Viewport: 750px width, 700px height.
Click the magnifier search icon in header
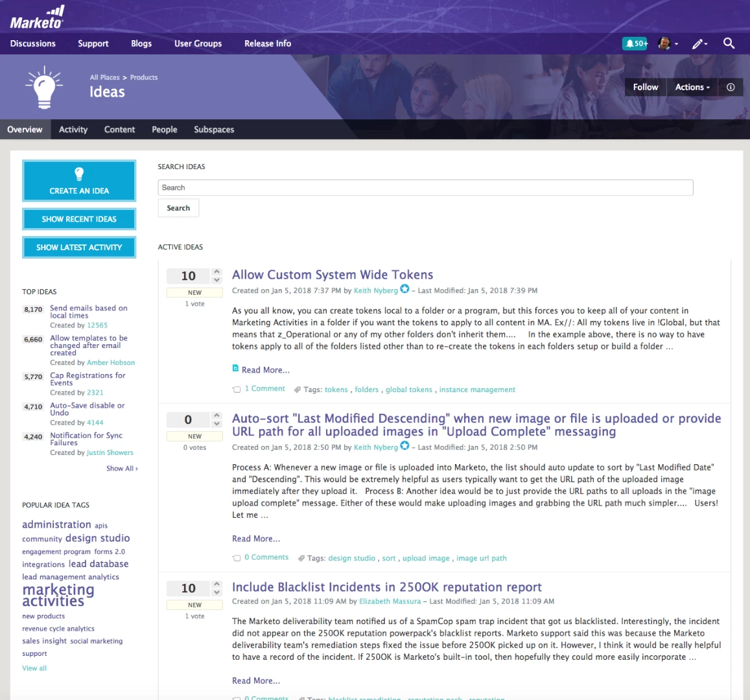tap(729, 43)
